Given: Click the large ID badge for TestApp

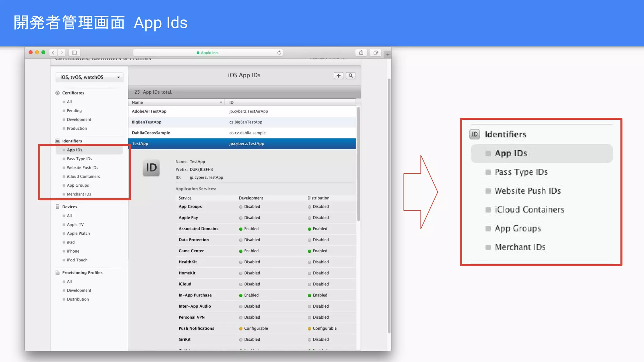Looking at the screenshot, I should (151, 168).
